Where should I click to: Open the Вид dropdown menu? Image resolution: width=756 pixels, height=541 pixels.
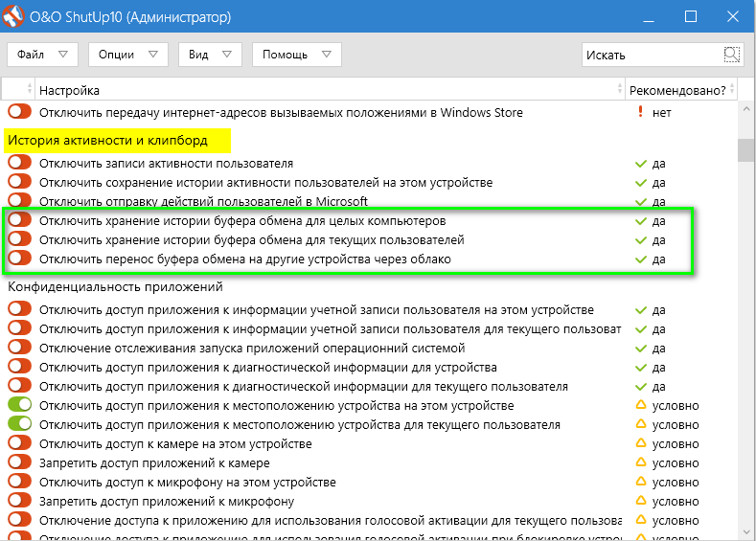[x=210, y=55]
